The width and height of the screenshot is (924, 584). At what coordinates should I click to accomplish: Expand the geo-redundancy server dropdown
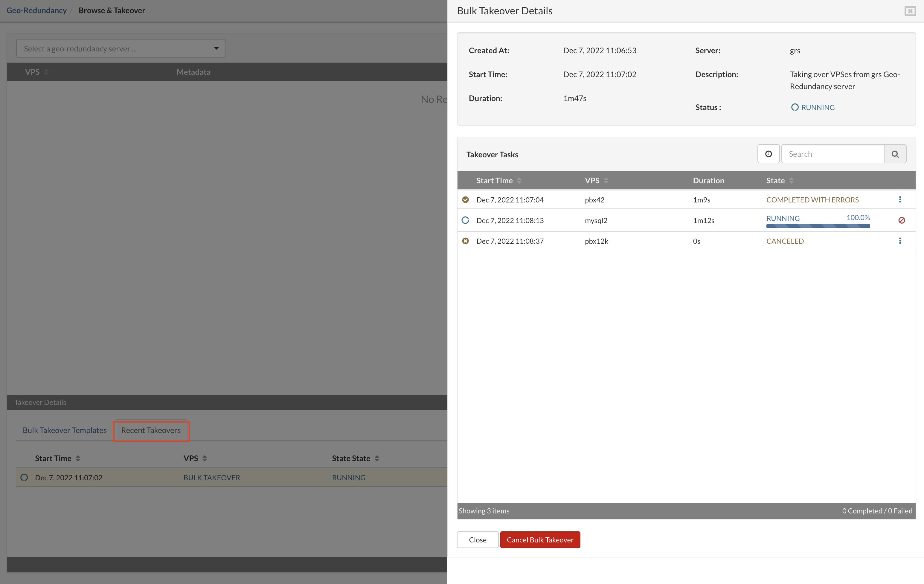121,48
